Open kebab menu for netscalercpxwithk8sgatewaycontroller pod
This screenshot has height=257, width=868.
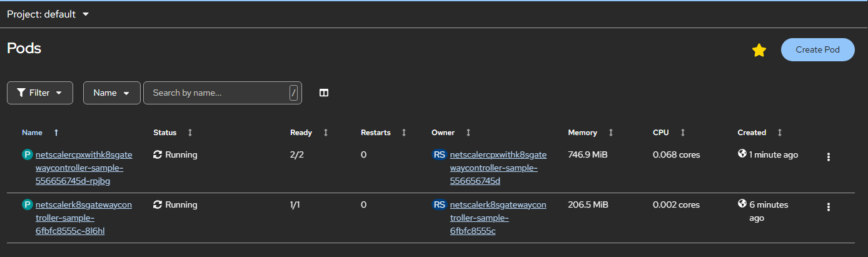pyautogui.click(x=828, y=157)
